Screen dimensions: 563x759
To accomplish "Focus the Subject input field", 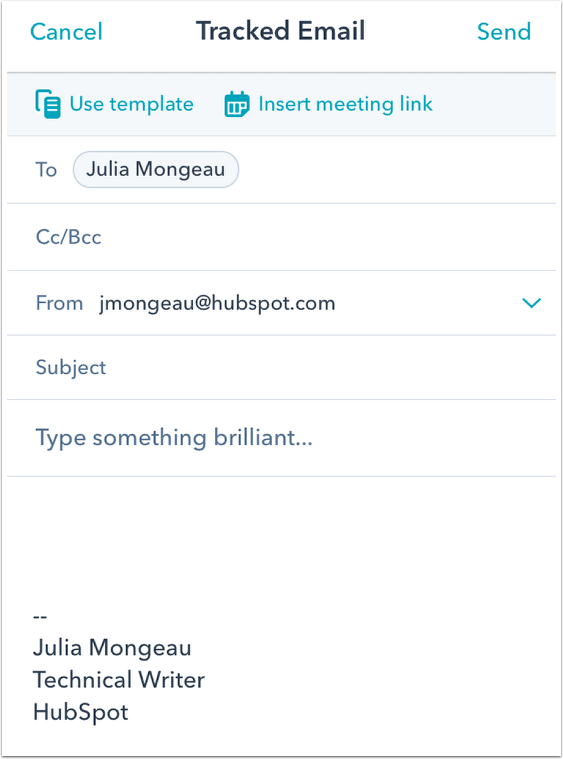I will point(281,367).
